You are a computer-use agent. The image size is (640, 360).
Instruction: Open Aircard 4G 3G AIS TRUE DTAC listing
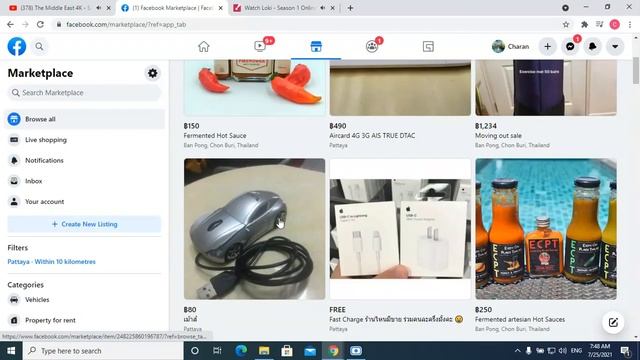(x=372, y=136)
